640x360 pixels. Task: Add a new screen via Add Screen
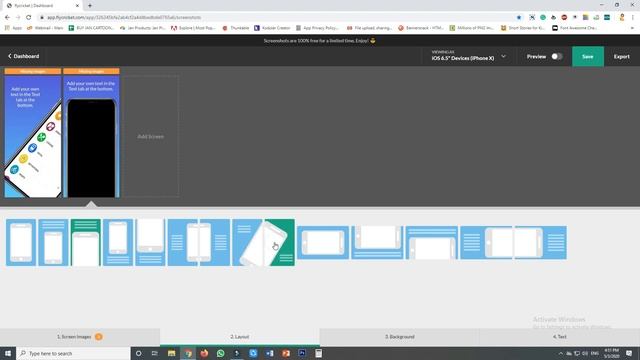coord(151,136)
